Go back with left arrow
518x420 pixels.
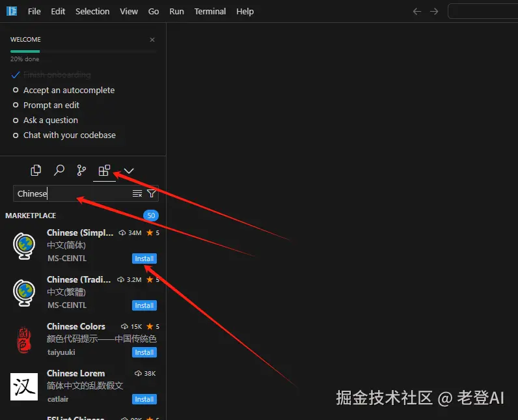click(x=417, y=12)
